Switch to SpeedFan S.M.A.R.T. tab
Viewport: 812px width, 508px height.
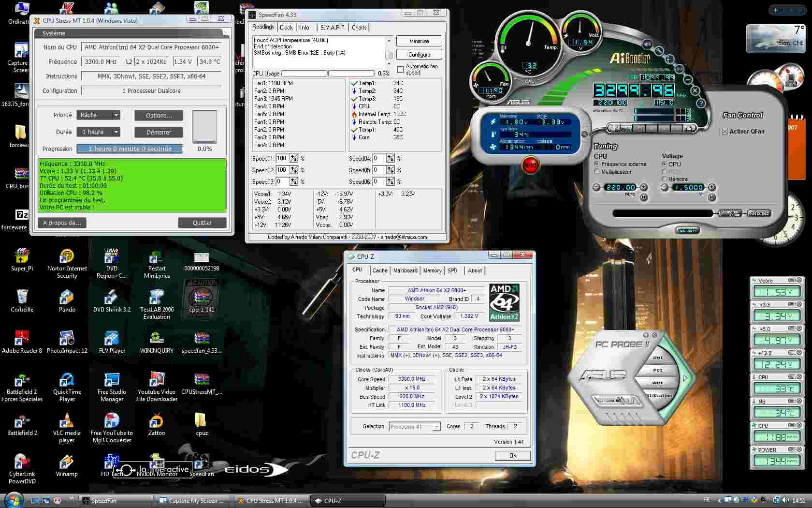(333, 28)
